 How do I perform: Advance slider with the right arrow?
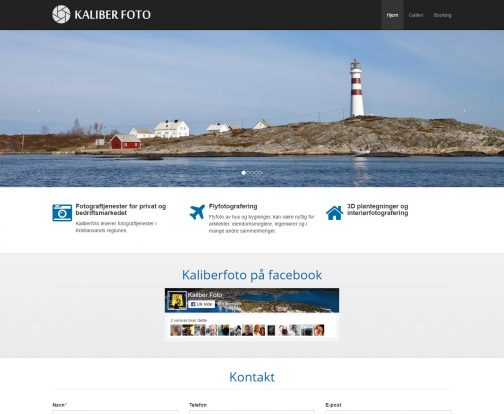[x=465, y=110]
